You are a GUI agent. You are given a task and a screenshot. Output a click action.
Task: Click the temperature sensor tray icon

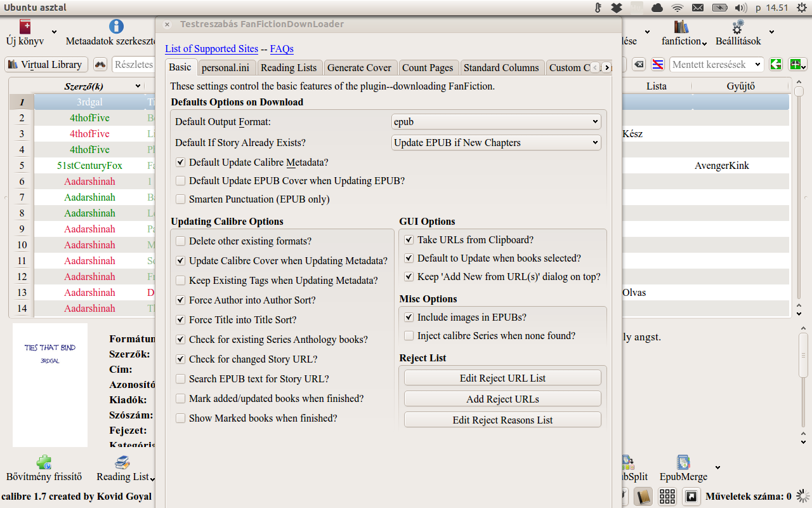597,8
